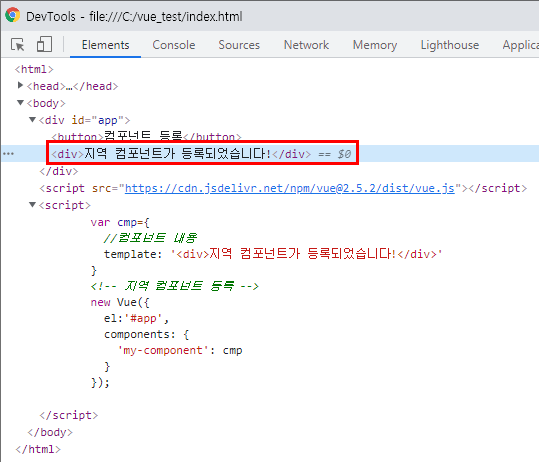
Task: Select the closing </script> tag
Action: click(68, 415)
